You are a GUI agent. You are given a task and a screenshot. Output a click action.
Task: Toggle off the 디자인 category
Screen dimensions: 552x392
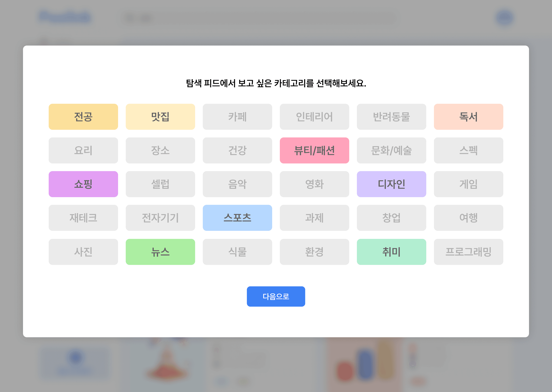coord(391,184)
